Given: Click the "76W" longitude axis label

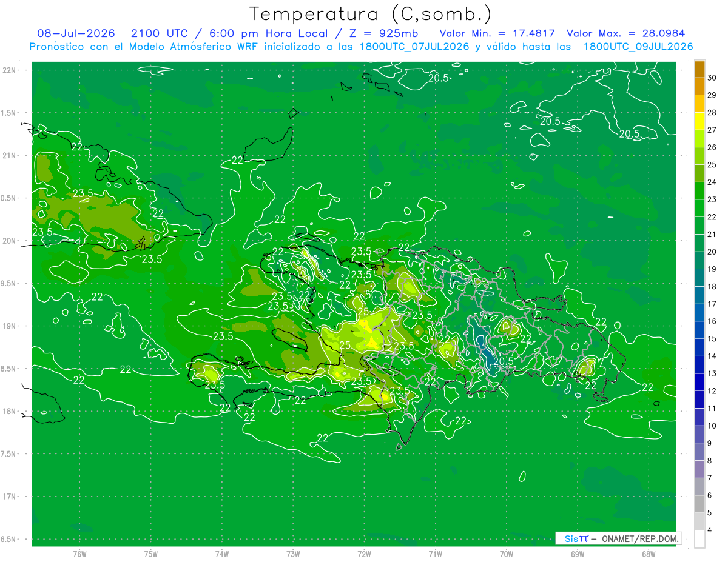Looking at the screenshot, I should (79, 554).
